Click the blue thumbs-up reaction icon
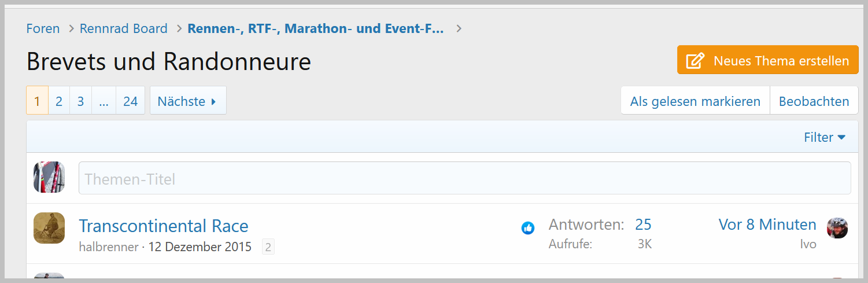 click(x=527, y=228)
